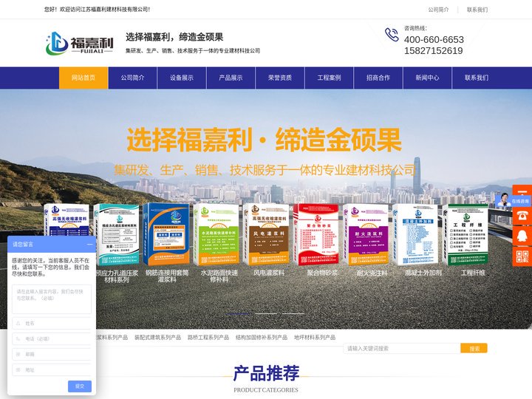The height and width of the screenshot is (399, 532).
Task: Click slogan 选择福嘉利，缔造金硕果 in header
Action: click(x=174, y=37)
